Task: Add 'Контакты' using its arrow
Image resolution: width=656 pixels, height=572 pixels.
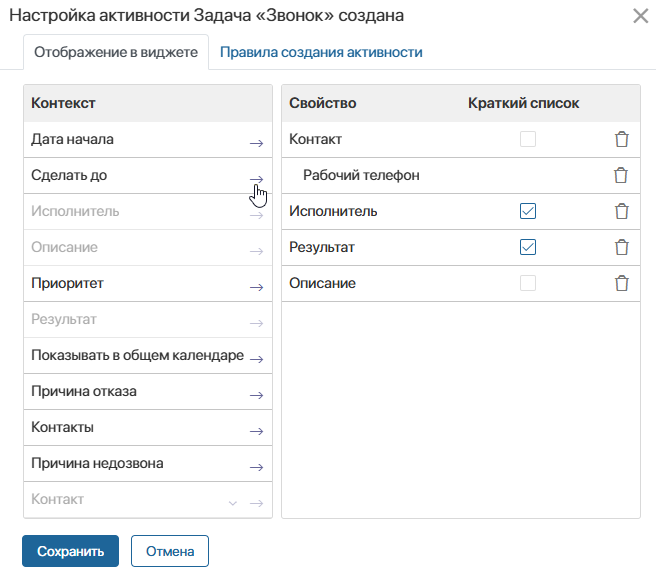Action: (256, 431)
